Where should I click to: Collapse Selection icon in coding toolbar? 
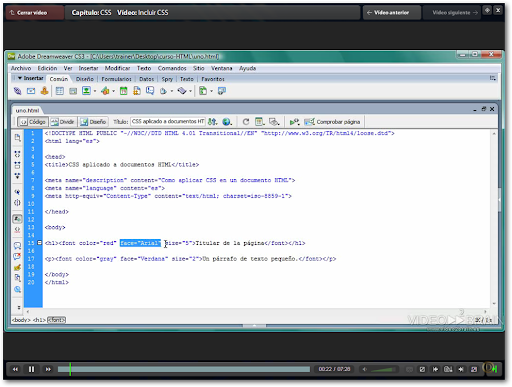(x=17, y=165)
